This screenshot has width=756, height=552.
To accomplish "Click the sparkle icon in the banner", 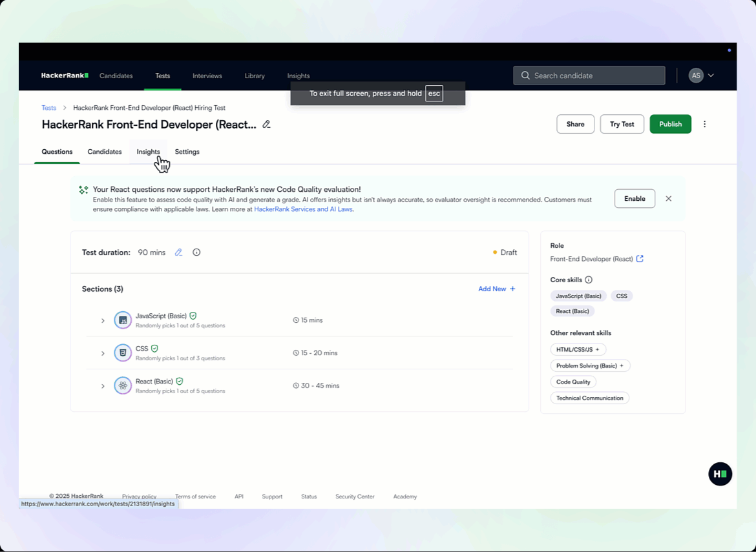I will 83,190.
